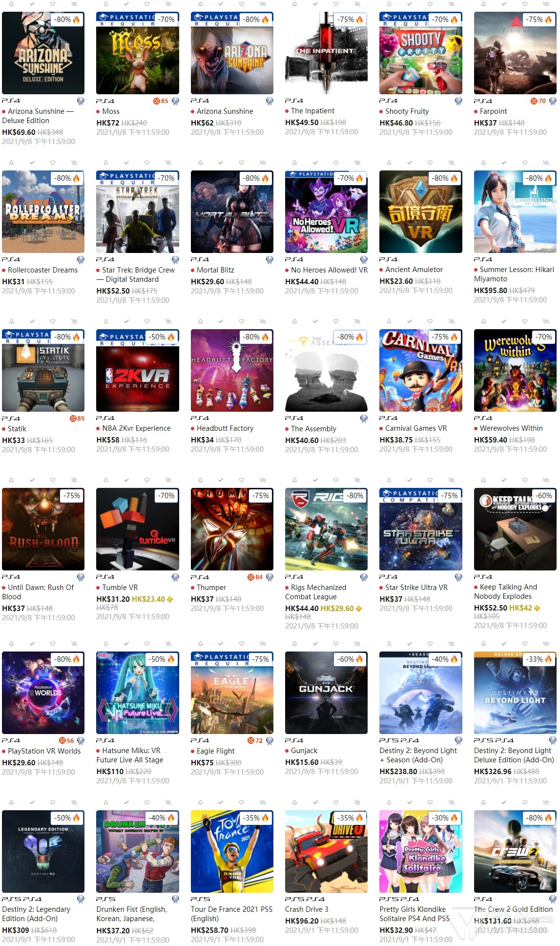Hide Hatsune Miku VR using its crossed-eye icon
Screen dimensions: 560x946
[x=168, y=644]
